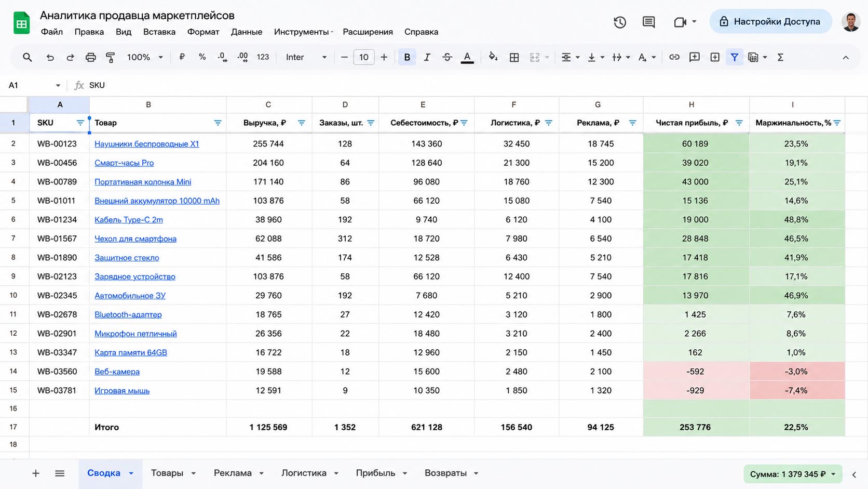868x489 pixels.
Task: Open the vertical align dropdown
Action: 595,57
